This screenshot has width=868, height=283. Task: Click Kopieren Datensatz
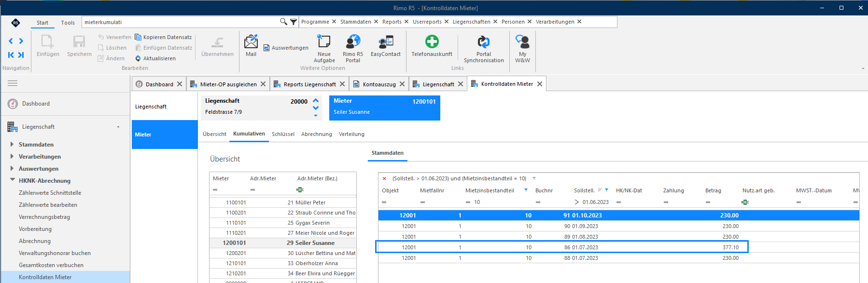[x=163, y=37]
